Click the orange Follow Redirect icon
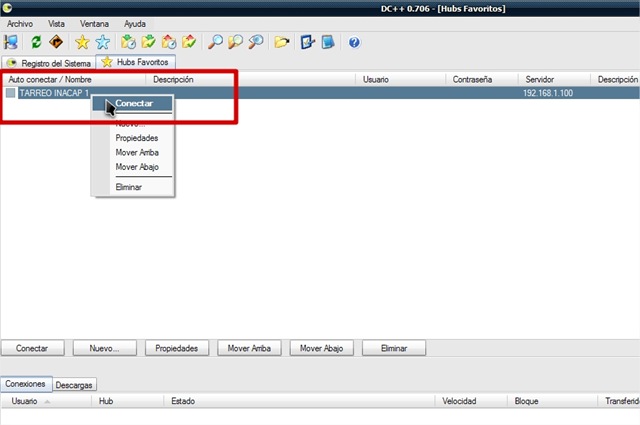This screenshot has height=425, width=640. point(56,42)
